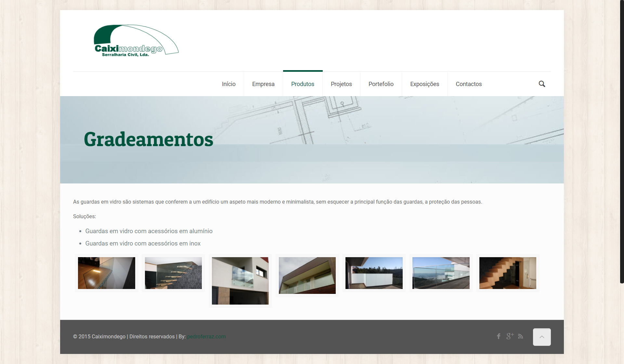Open the Projetos menu item
The image size is (624, 364).
(341, 84)
